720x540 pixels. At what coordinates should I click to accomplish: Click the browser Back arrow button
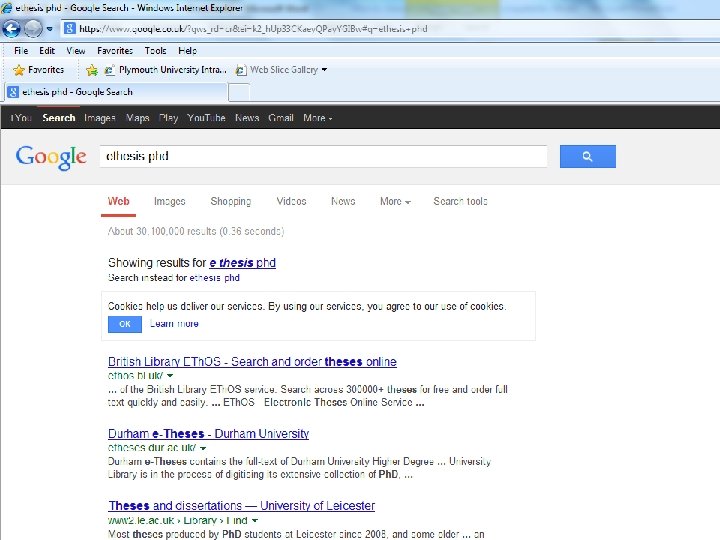pos(11,28)
